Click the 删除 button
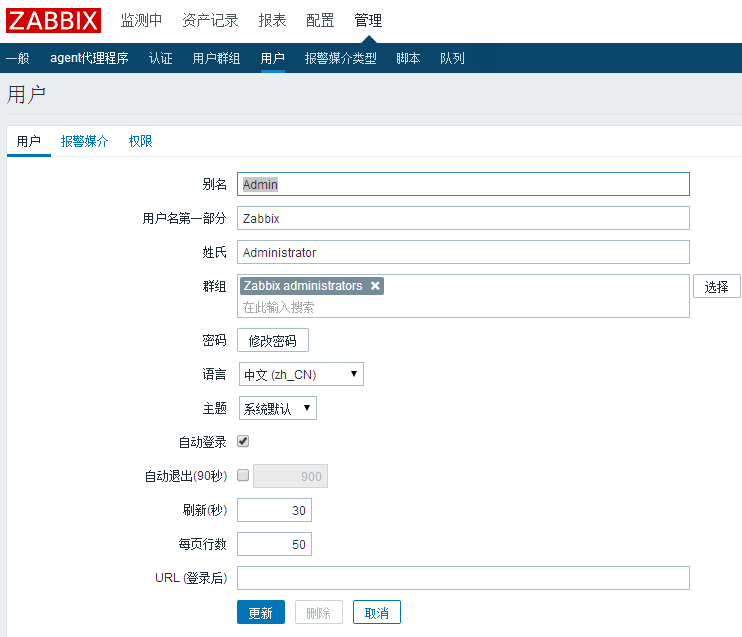Screen dimensions: 742x637 click(x=318, y=612)
